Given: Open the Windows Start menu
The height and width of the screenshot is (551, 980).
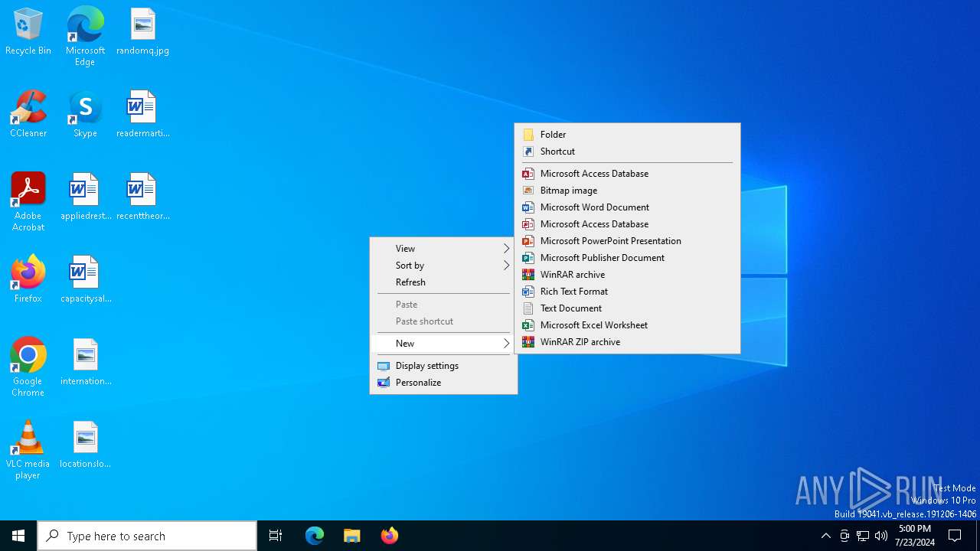Looking at the screenshot, I should [x=18, y=536].
